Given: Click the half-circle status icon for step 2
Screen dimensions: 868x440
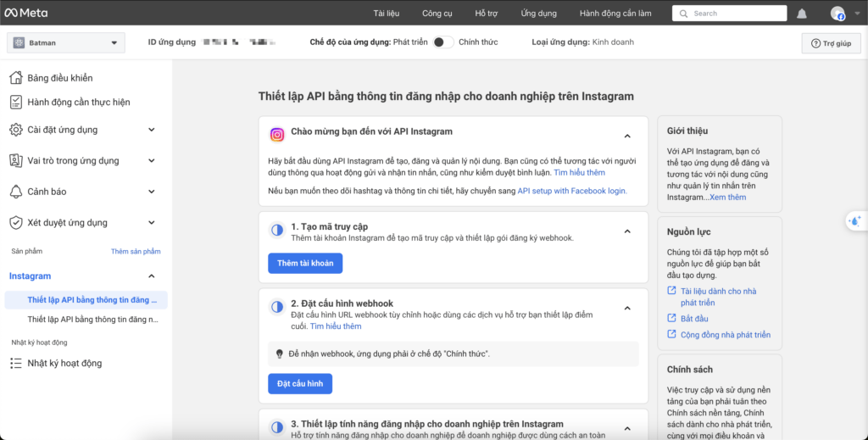Looking at the screenshot, I should pos(277,307).
